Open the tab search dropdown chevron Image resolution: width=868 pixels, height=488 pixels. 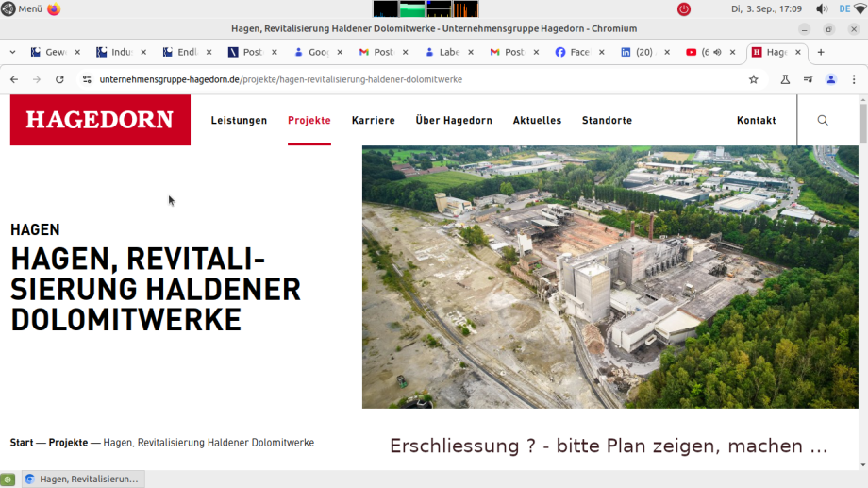[x=12, y=52]
